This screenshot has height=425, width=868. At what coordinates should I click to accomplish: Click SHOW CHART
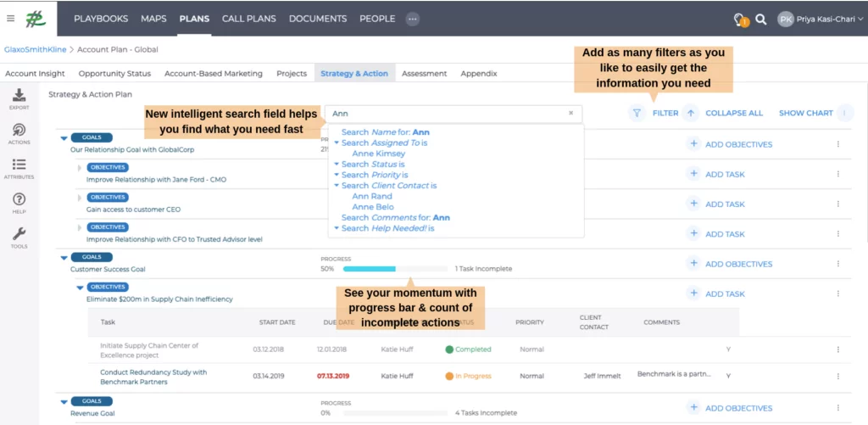(x=806, y=113)
